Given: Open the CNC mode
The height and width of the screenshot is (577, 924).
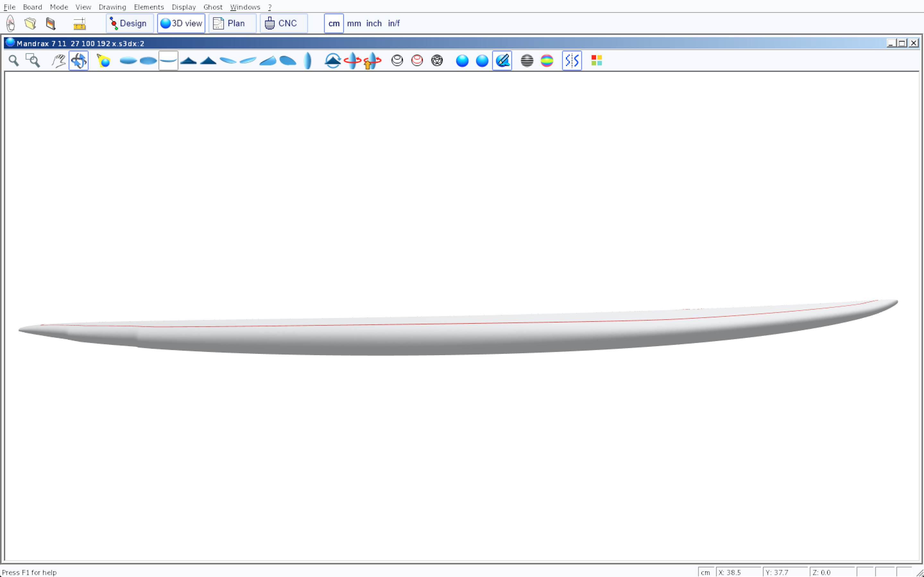Looking at the screenshot, I should click(283, 24).
